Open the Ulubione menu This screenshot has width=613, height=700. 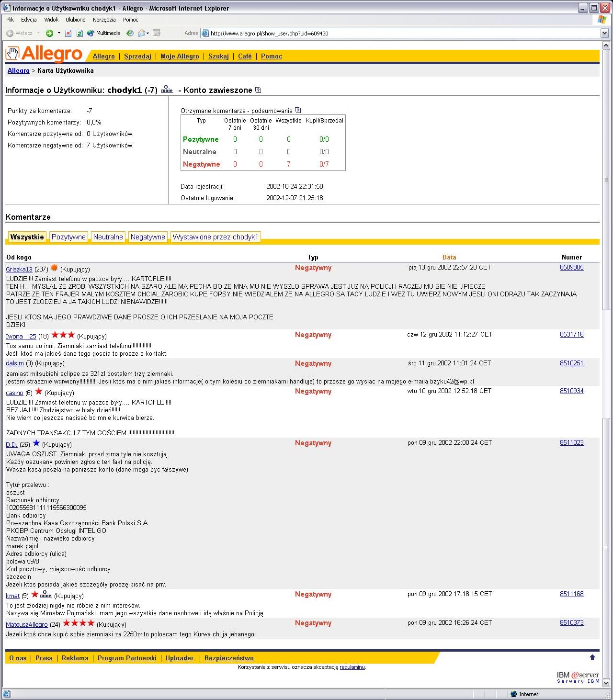pos(75,20)
